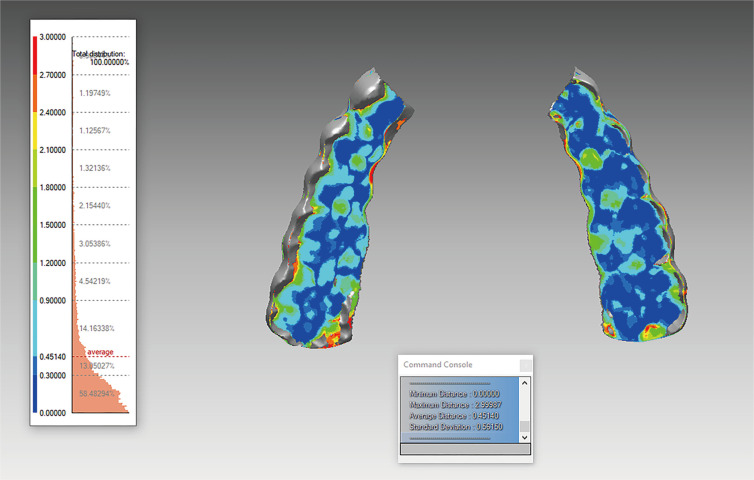The width and height of the screenshot is (754, 480).
Task: Click the Command Console scrollbar thumb
Action: (x=525, y=426)
